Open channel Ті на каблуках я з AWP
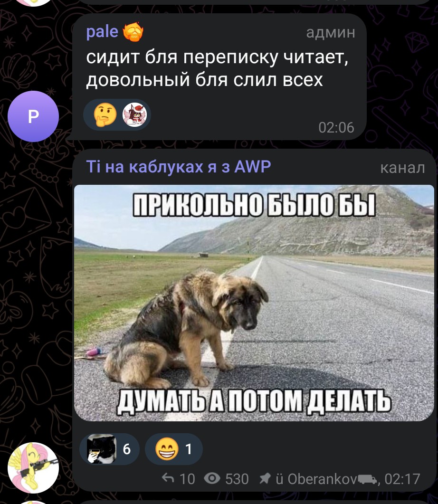 179,167
